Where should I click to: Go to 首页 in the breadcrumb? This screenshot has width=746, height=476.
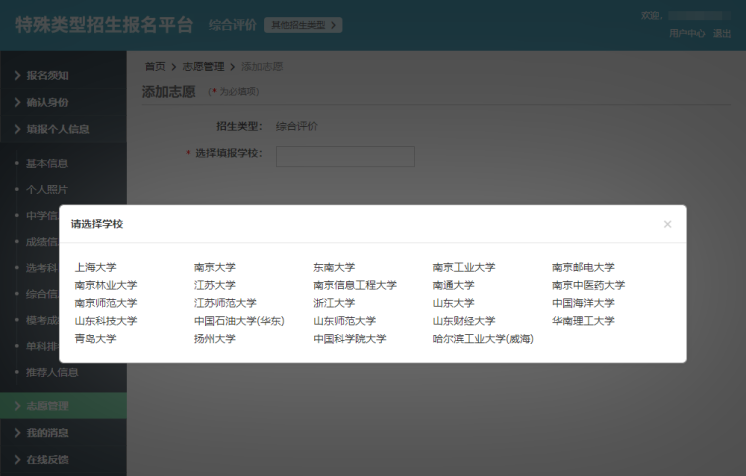155,67
